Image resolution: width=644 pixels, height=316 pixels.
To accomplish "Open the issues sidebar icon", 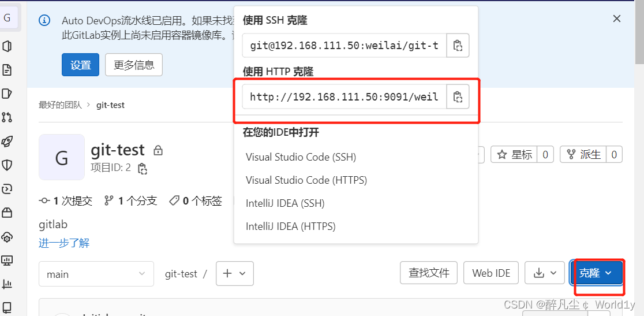I will tap(7, 94).
